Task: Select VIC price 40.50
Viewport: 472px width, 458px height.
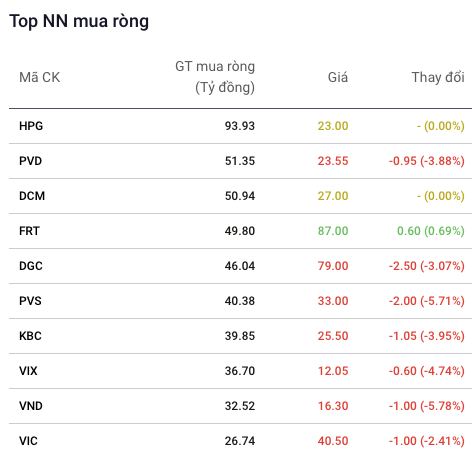Action: point(333,441)
